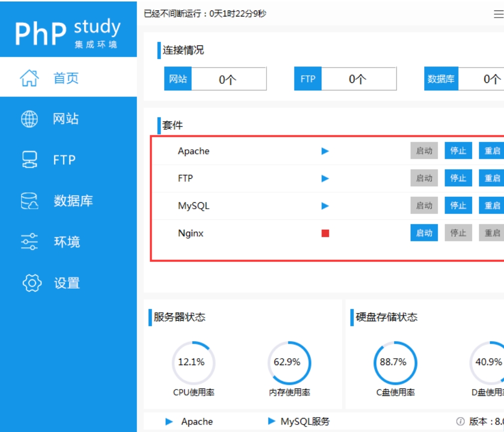Open the 设置 settings section
Image resolution: width=504 pixels, height=432 pixels.
point(68,283)
